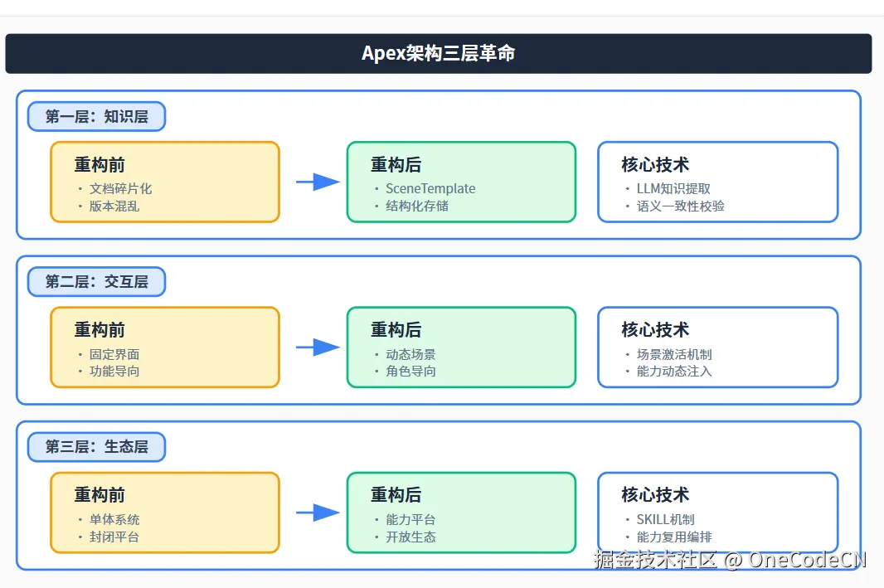Select the green 重构后 box in 第二层
The height and width of the screenshot is (588, 884).
click(x=461, y=347)
